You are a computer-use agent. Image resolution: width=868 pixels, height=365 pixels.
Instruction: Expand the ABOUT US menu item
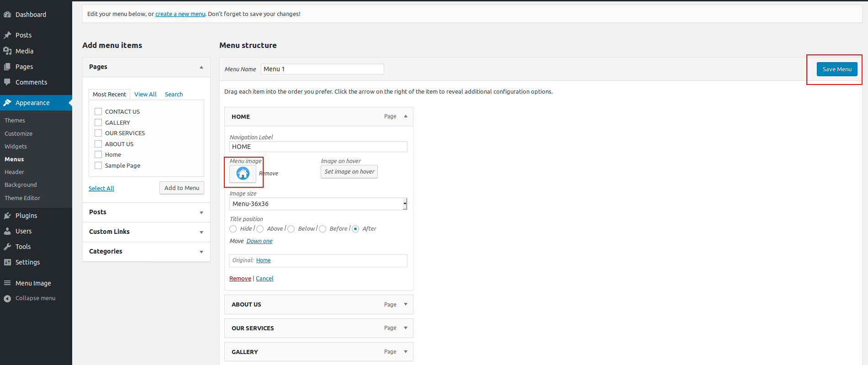[406, 305]
